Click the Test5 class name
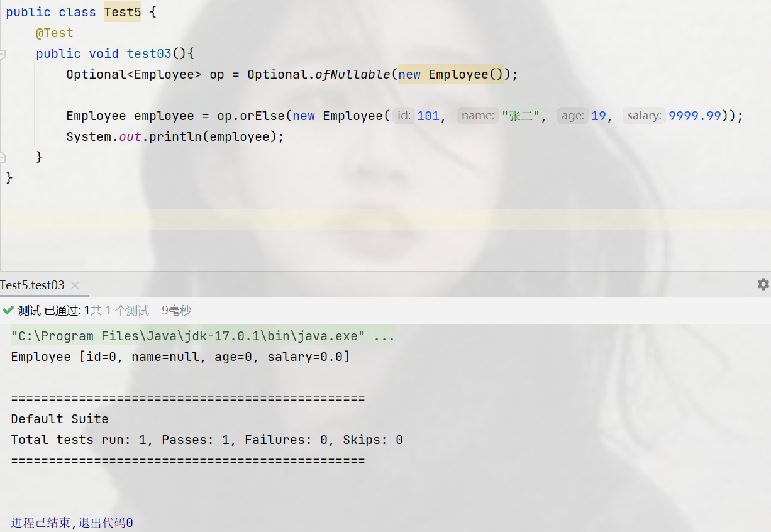 point(123,13)
